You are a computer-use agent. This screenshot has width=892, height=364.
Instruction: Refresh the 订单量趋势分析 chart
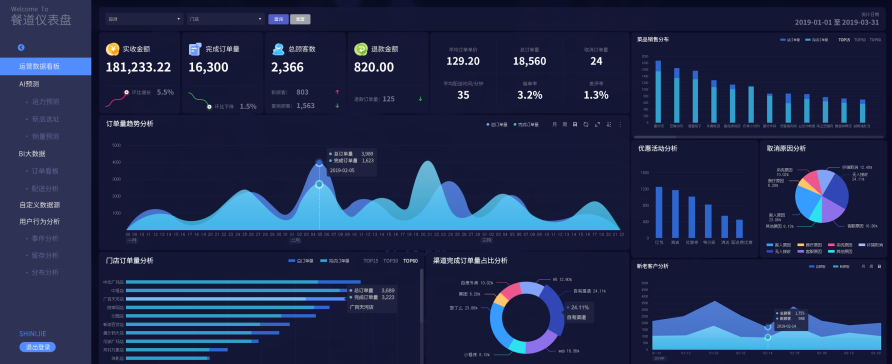[586, 124]
